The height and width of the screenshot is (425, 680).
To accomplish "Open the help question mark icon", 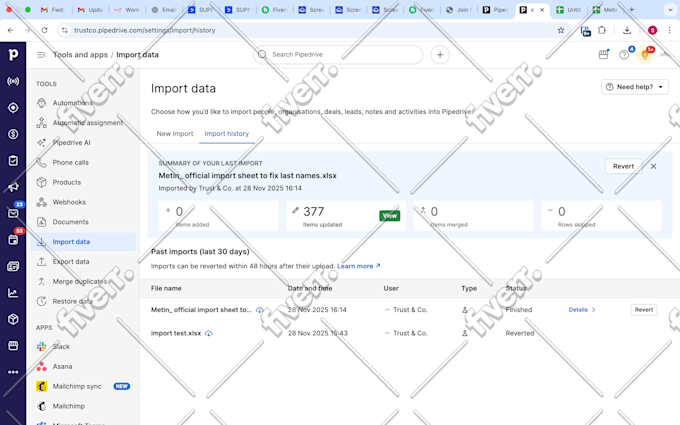I will [624, 55].
